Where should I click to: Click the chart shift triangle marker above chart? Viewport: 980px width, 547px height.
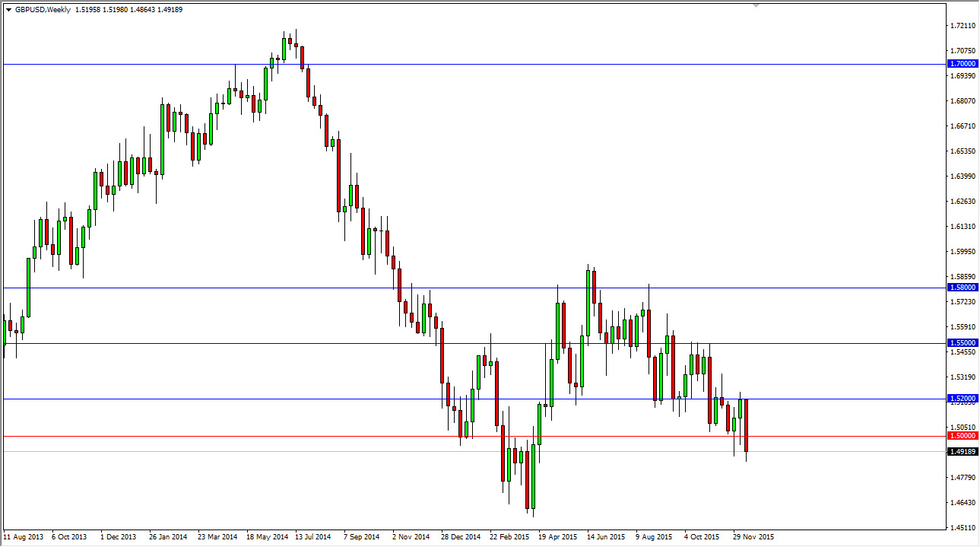756,6
